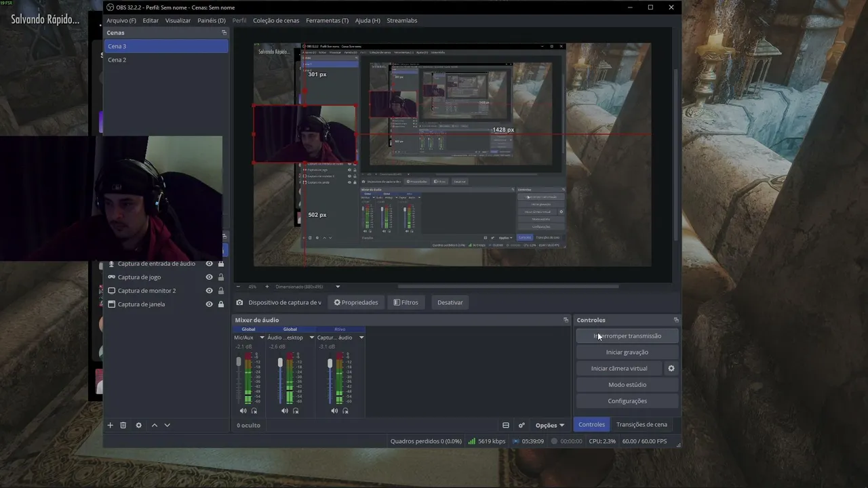Screen dimensions: 868x488
Task: Open Propriedades of the selected source
Action: click(356, 302)
